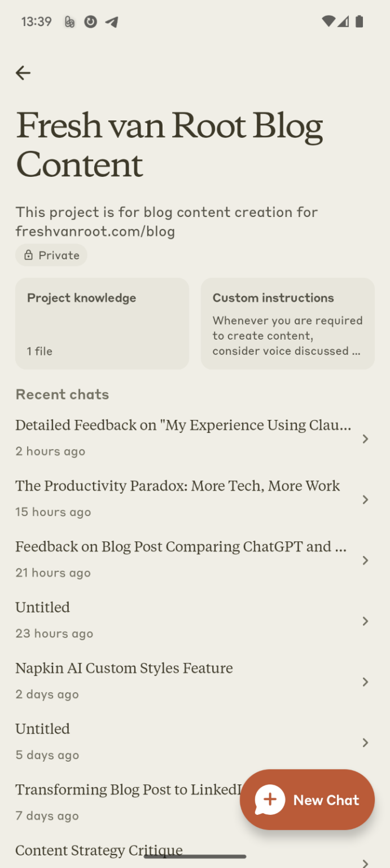Tap the plus chat bubble icon
The width and height of the screenshot is (390, 868).
point(270,800)
